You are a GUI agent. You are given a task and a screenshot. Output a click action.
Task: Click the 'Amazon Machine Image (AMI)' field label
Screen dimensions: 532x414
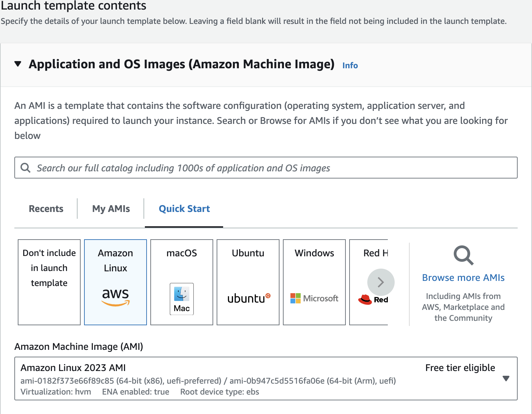click(79, 346)
